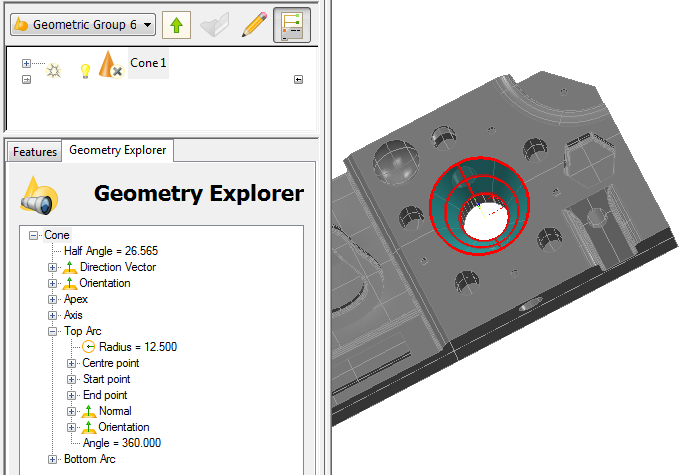Collapse the Cone root node
680x475 pixels.
point(33,236)
